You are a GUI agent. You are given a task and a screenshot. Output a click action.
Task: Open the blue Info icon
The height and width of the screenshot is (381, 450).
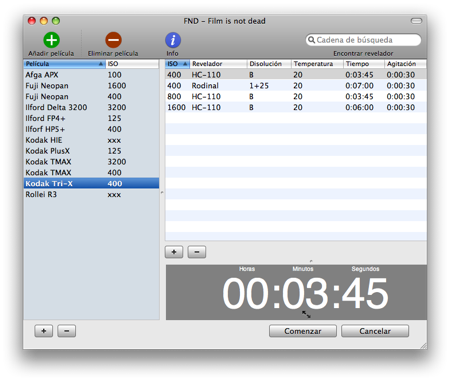click(x=173, y=40)
